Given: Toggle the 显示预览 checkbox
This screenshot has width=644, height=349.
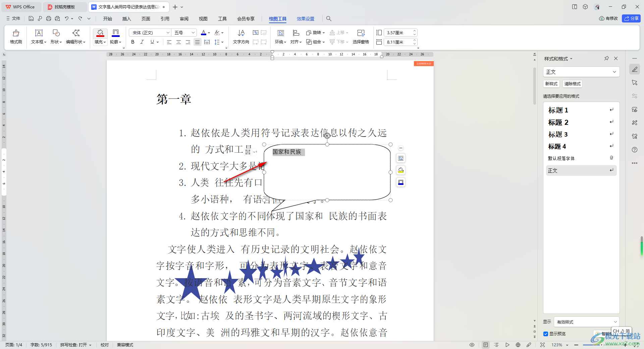Looking at the screenshot, I should click(546, 334).
